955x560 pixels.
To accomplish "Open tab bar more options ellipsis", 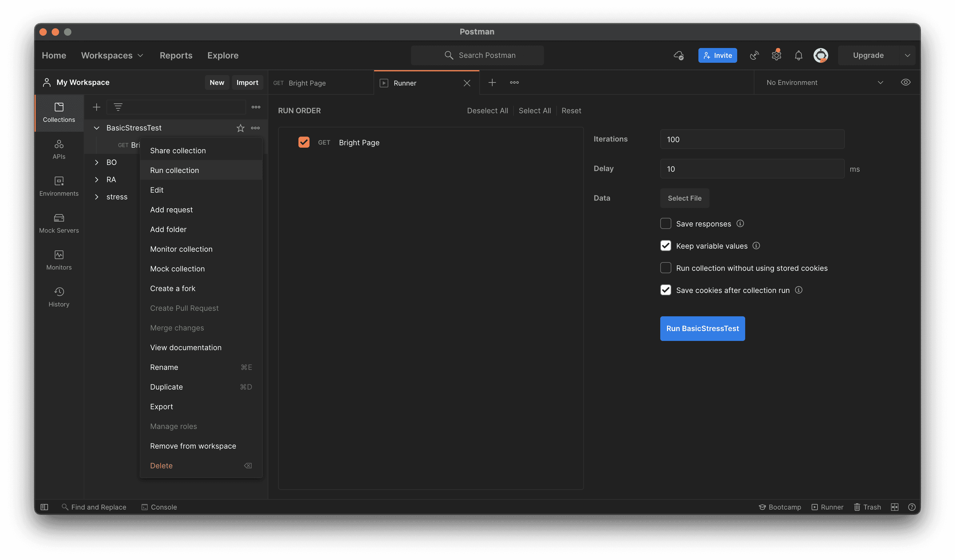I will (x=514, y=82).
